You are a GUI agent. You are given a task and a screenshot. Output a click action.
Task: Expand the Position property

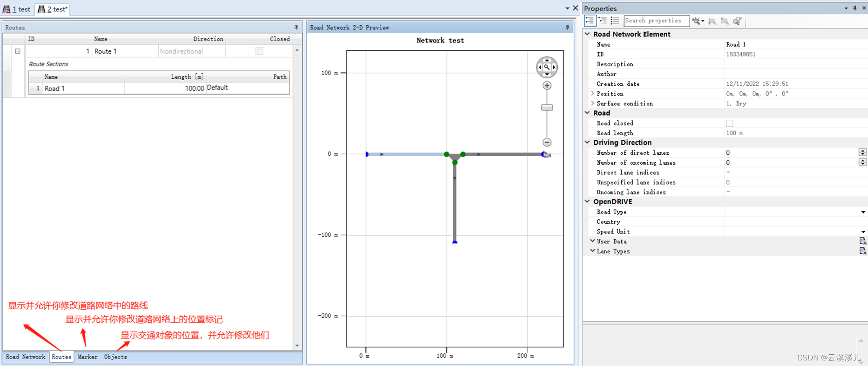point(593,93)
